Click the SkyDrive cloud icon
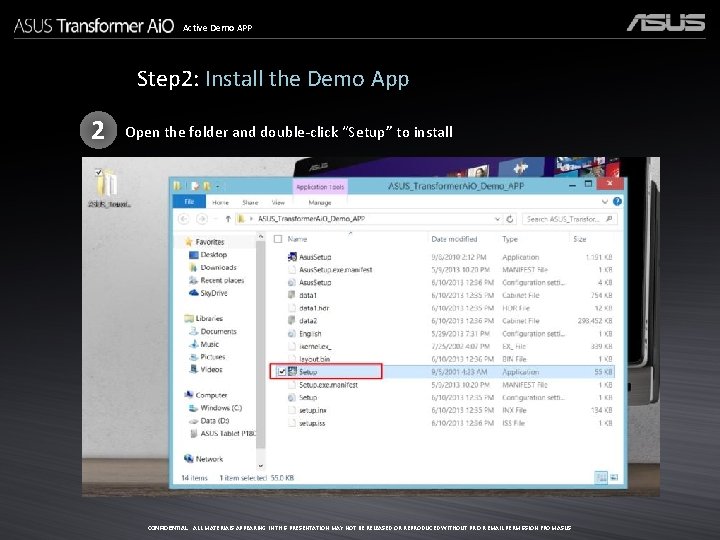 [x=194, y=293]
